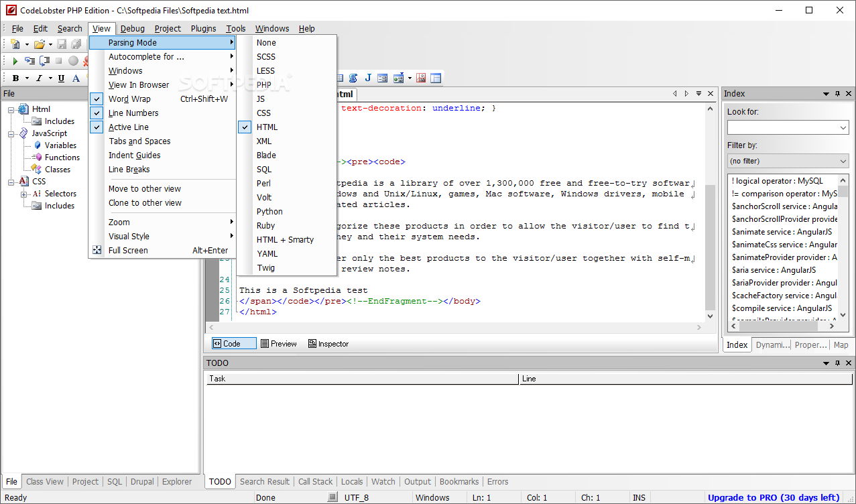The image size is (856, 504).
Task: Open the Bold button dropdown arrow
Action: [x=27, y=79]
